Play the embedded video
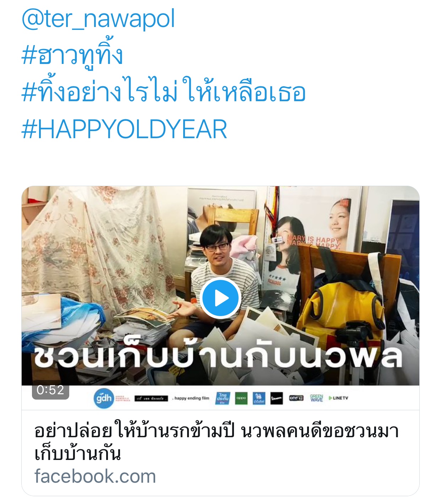Screen dimensions: 441x504 pos(220,298)
